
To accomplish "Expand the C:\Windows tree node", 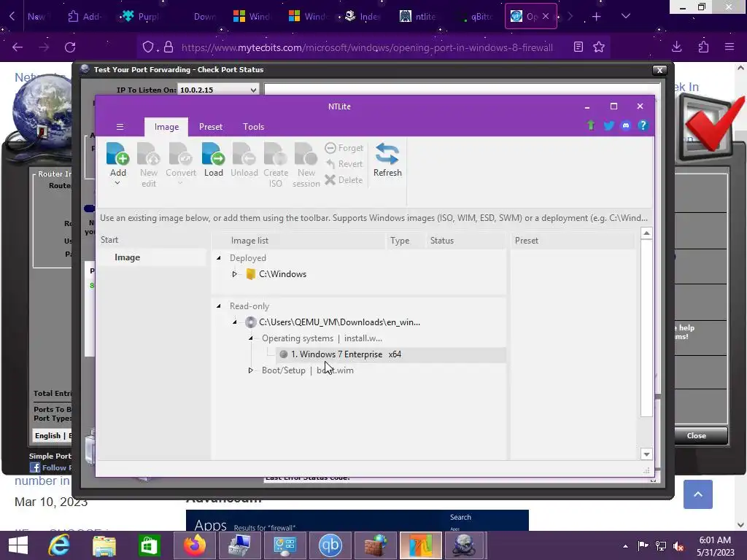I will point(234,274).
